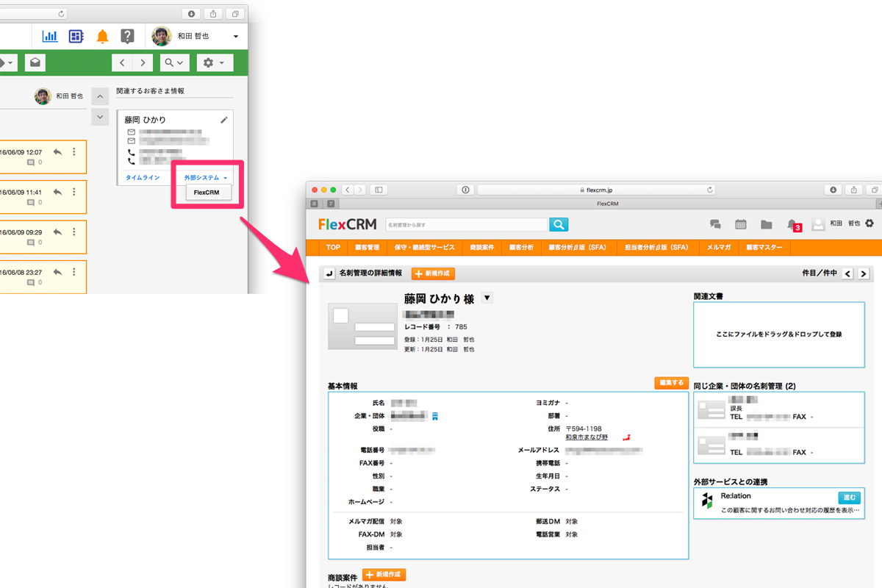Reply to the 16/06/08 23:27 message
This screenshot has width=882, height=588.
point(57,272)
